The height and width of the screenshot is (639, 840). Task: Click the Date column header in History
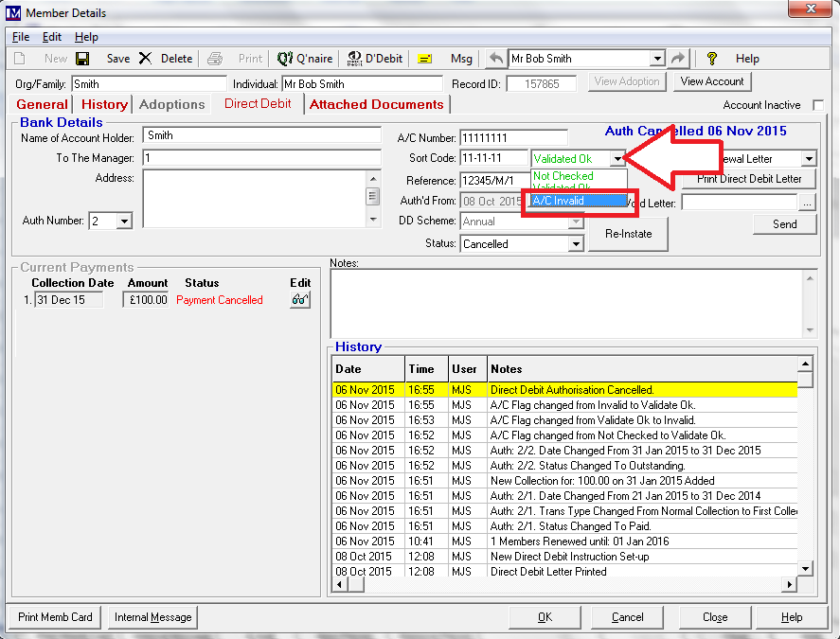368,369
